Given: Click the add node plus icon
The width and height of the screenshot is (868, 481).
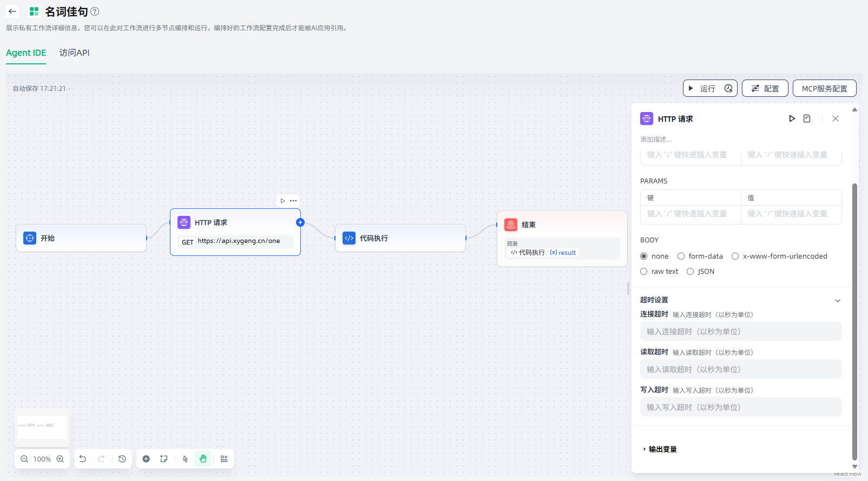Looking at the screenshot, I should (x=146, y=459).
